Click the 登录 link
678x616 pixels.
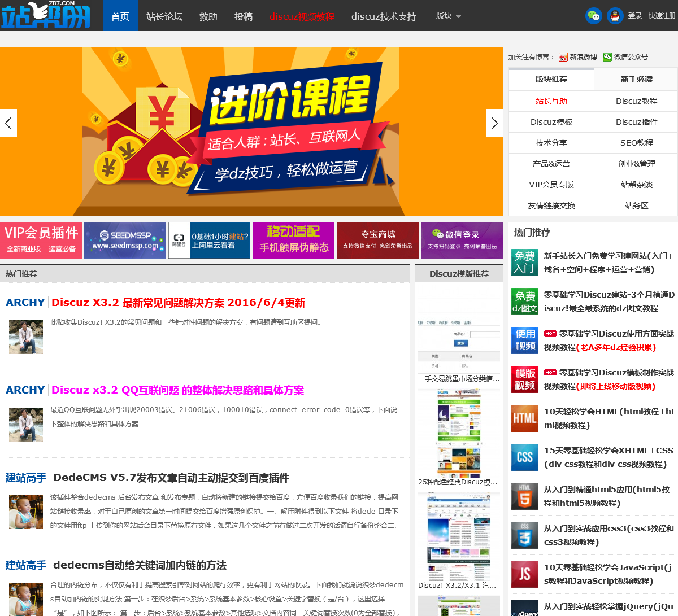(x=635, y=16)
